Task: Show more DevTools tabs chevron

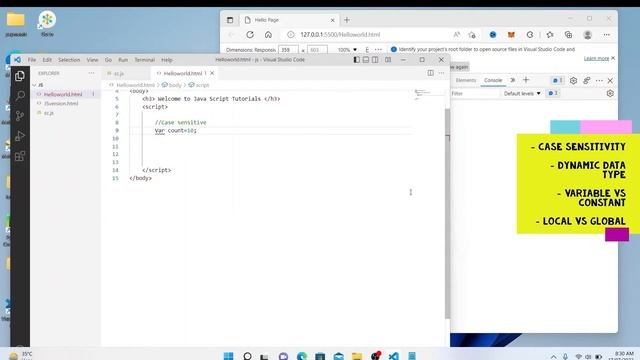Action: point(513,80)
